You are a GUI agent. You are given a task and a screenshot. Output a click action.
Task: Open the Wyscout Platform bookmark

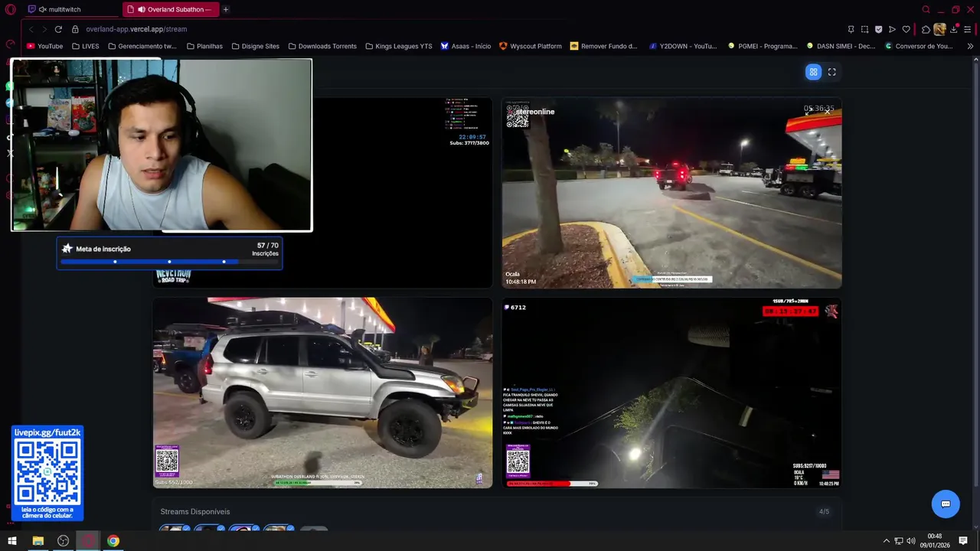tap(530, 46)
